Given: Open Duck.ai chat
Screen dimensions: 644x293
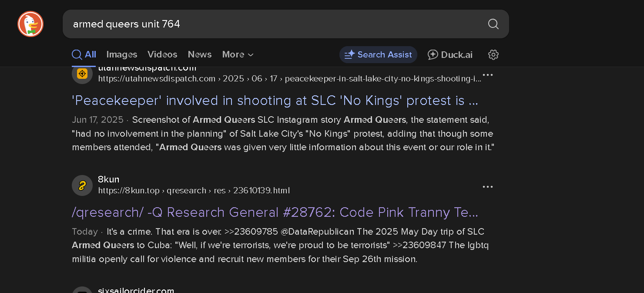Looking at the screenshot, I should click(x=450, y=54).
